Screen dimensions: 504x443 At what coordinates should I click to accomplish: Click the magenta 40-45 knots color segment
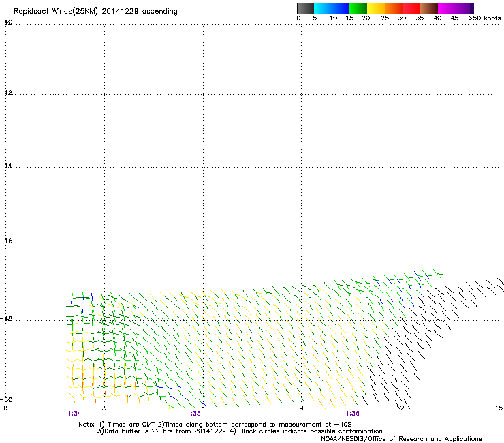pos(447,8)
